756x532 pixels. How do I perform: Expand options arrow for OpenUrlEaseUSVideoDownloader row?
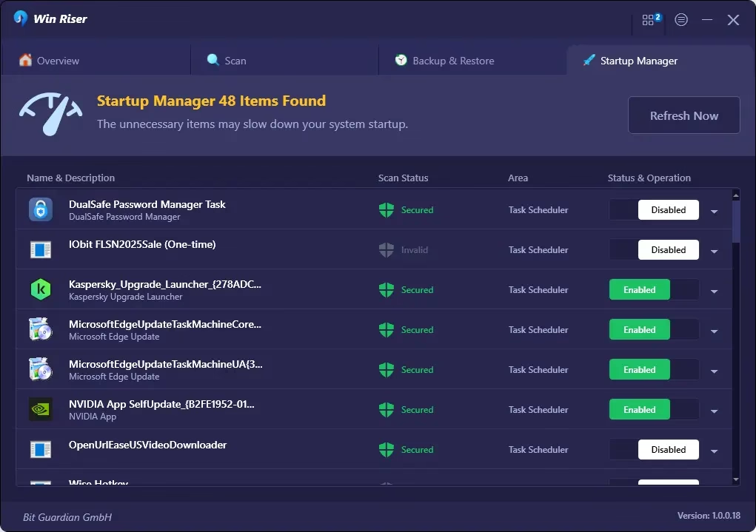(x=714, y=451)
